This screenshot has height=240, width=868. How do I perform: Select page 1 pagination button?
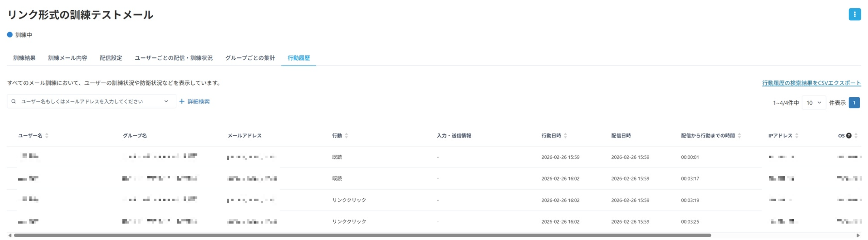pos(854,103)
